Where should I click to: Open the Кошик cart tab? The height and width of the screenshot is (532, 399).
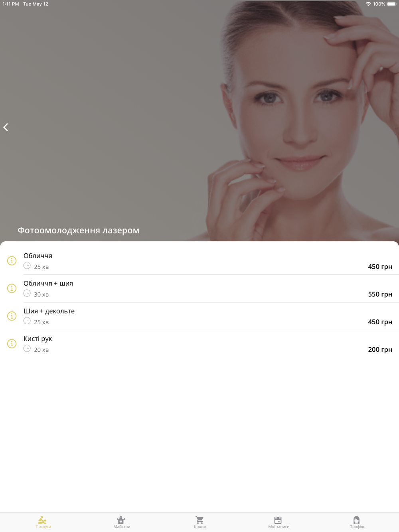click(200, 522)
